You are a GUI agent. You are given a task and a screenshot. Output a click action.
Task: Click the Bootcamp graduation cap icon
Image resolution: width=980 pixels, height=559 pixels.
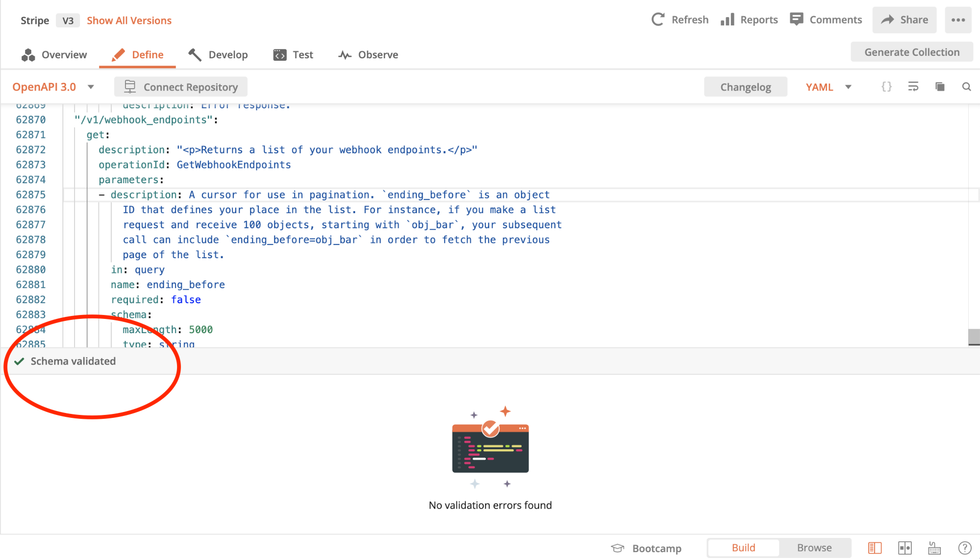pos(618,548)
